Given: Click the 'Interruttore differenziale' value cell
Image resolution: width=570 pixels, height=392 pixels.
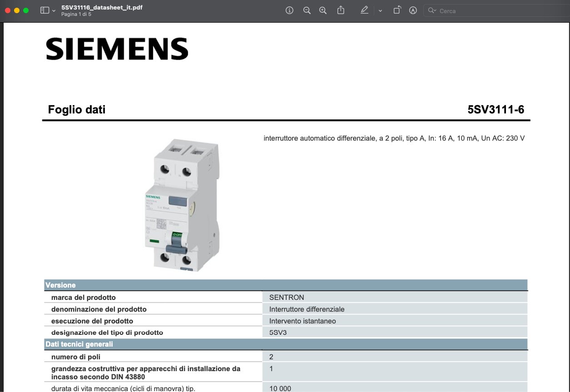Looking at the screenshot, I should pos(395,309).
